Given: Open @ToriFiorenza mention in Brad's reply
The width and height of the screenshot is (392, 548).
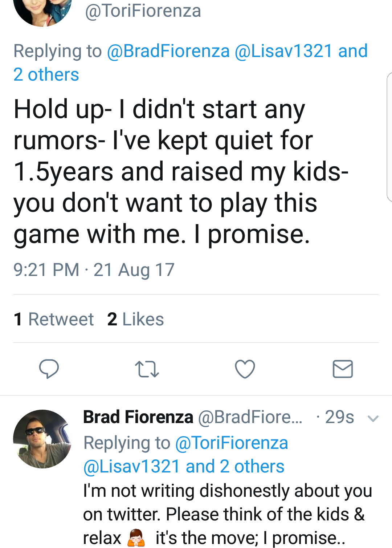Looking at the screenshot, I should (232, 443).
